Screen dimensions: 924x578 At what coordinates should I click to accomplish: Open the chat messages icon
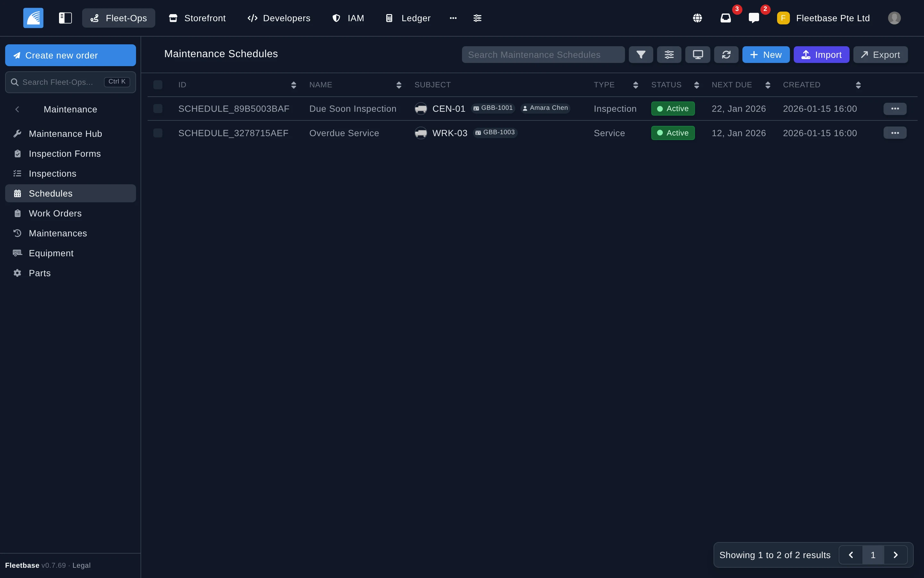(x=754, y=18)
